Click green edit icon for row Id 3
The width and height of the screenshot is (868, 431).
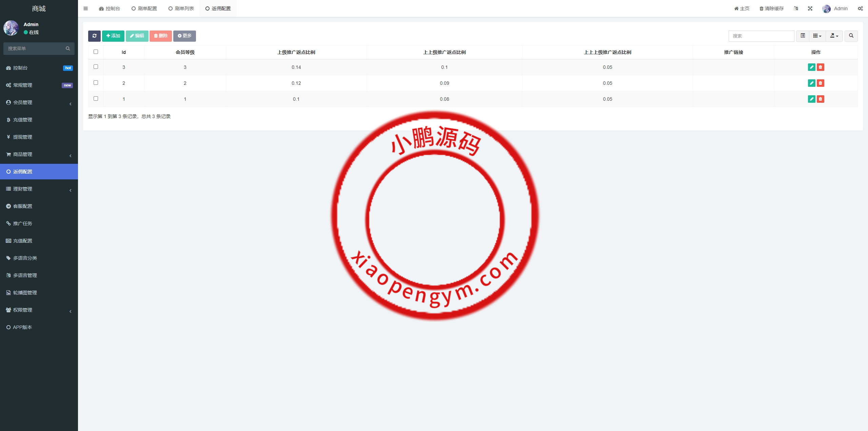[x=811, y=67]
